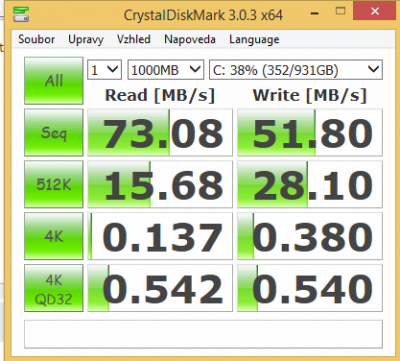This screenshot has width=400, height=361.
Task: Open the Upravy menu
Action: point(86,39)
